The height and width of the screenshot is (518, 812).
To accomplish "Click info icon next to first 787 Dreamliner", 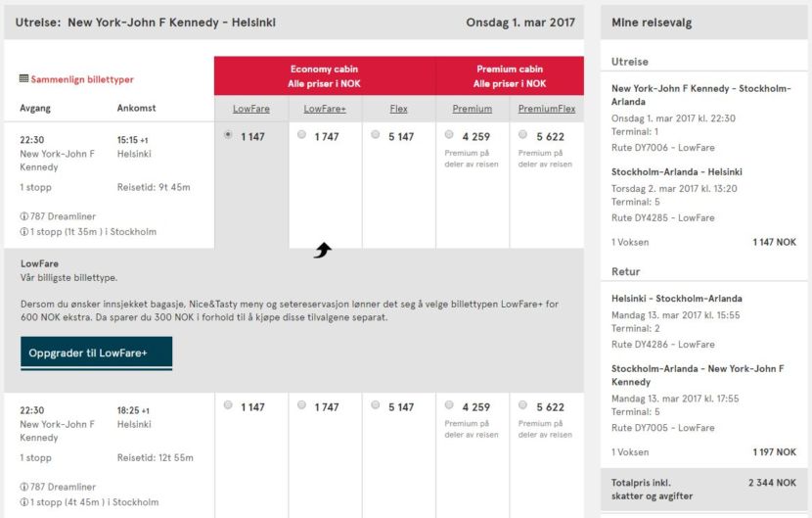I will [24, 216].
